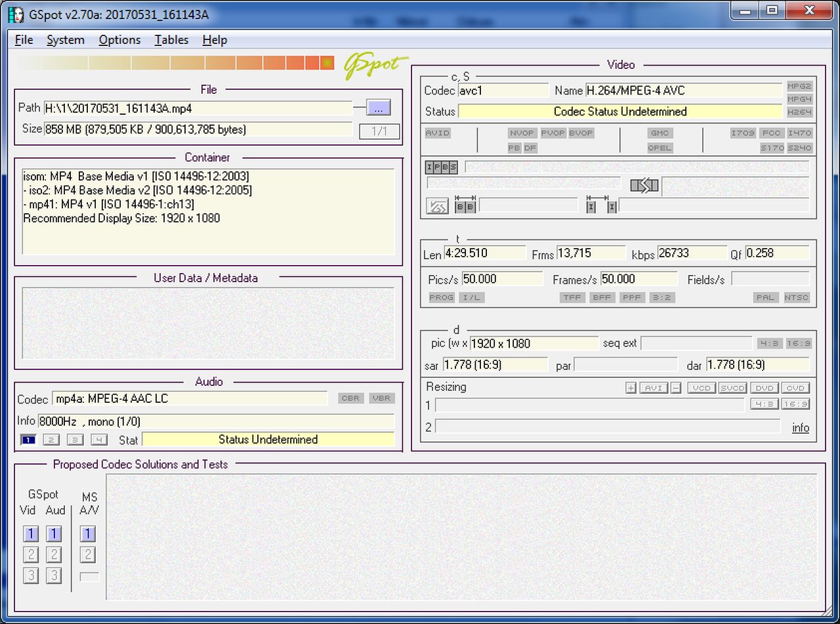This screenshot has height=624, width=840.
Task: Open the Options menu
Action: point(119,40)
